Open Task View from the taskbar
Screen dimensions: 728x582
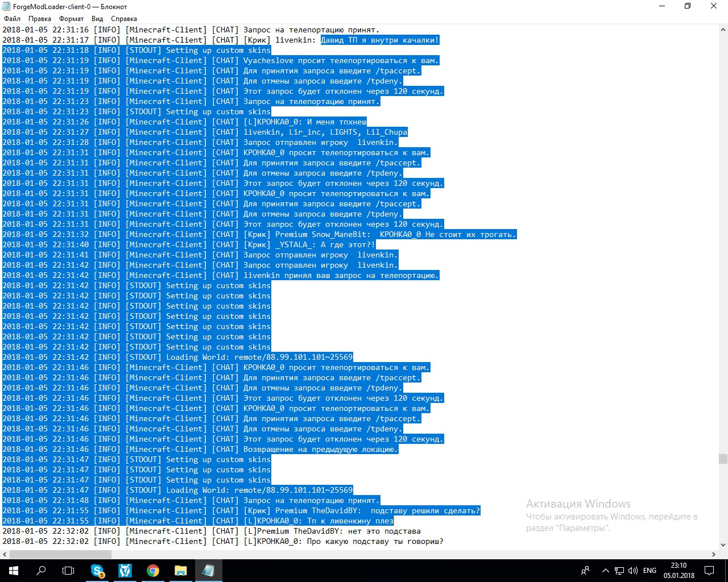pyautogui.click(x=68, y=570)
